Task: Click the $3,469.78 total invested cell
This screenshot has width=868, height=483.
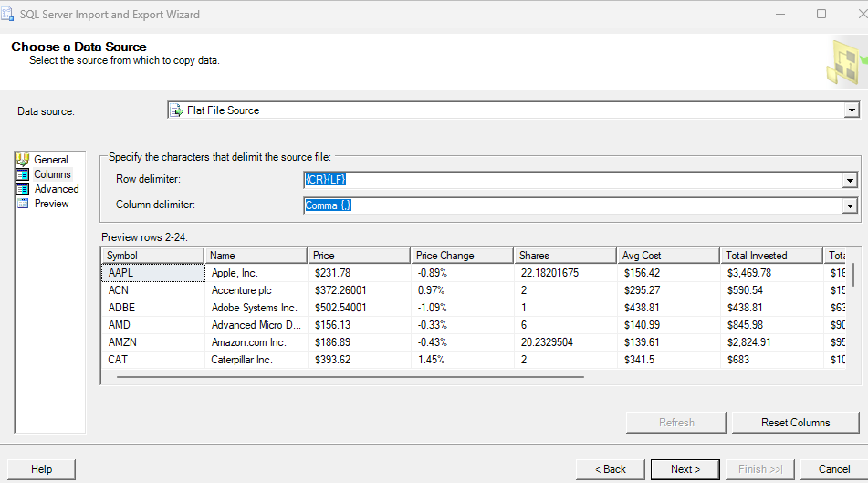Action: pyautogui.click(x=772, y=272)
